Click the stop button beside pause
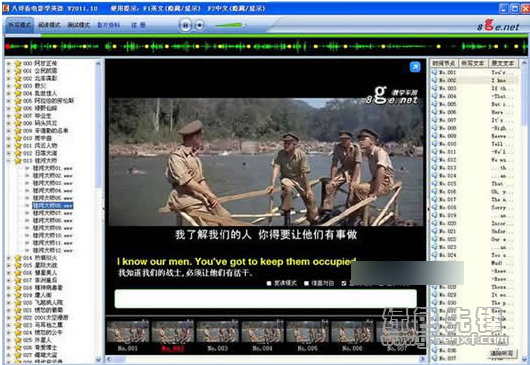 point(200,25)
